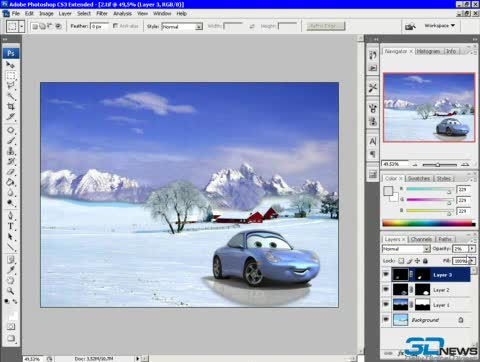The height and width of the screenshot is (362, 480).
Task: Switch to the Swatches tab
Action: 419,178
